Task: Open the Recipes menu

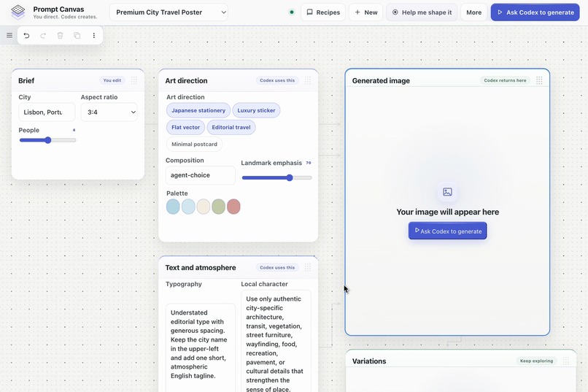Action: (323, 12)
